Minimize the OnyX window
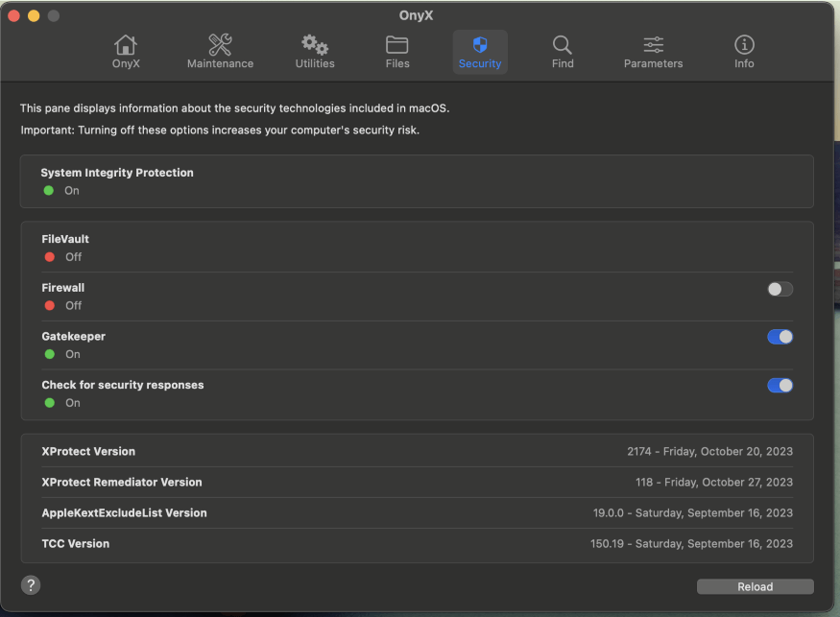The height and width of the screenshot is (617, 840). coord(34,15)
